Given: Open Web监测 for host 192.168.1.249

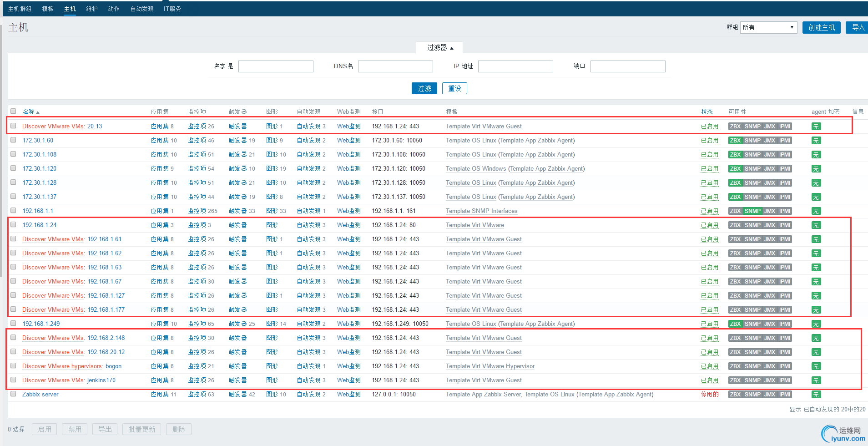Looking at the screenshot, I should 349,324.
